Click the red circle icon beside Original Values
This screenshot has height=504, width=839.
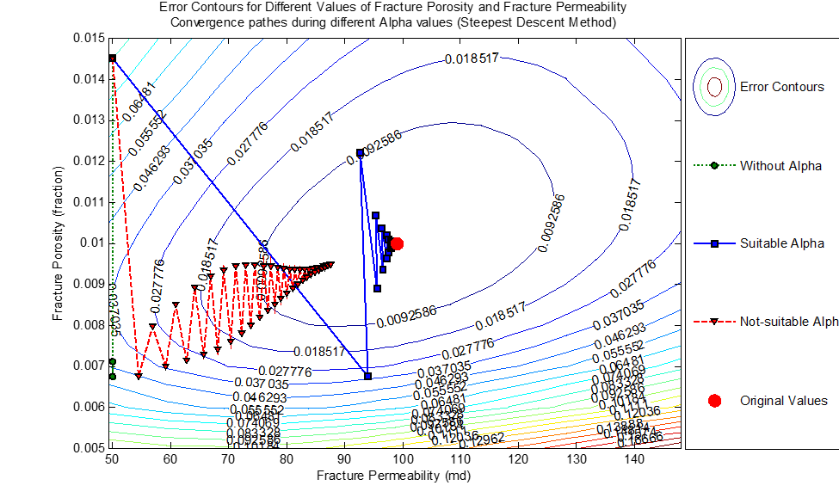pos(714,400)
